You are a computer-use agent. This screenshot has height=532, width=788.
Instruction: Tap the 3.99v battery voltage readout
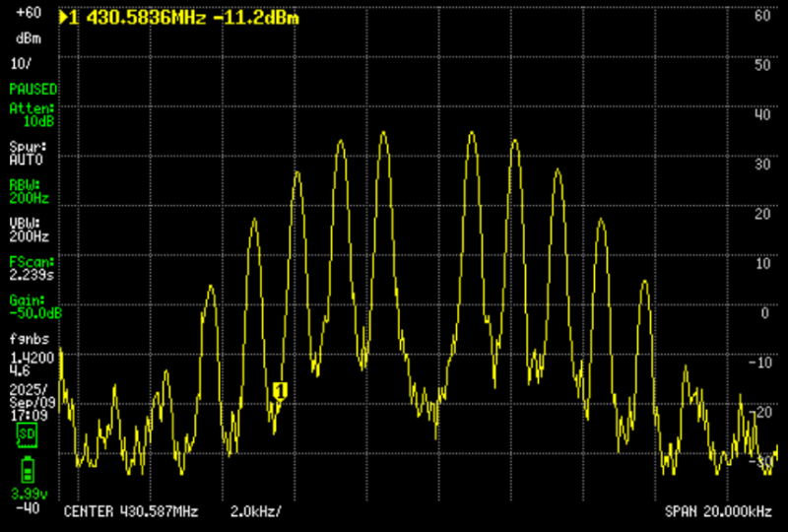[x=27, y=493]
